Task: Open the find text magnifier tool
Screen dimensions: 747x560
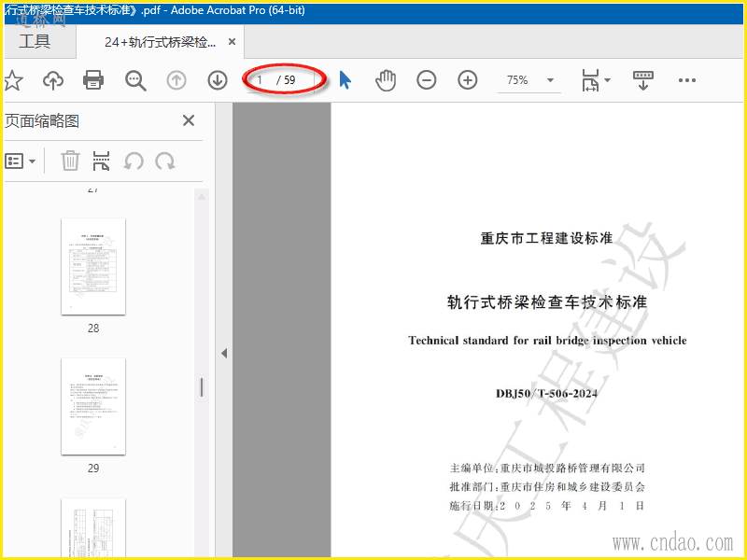Action: 135,80
